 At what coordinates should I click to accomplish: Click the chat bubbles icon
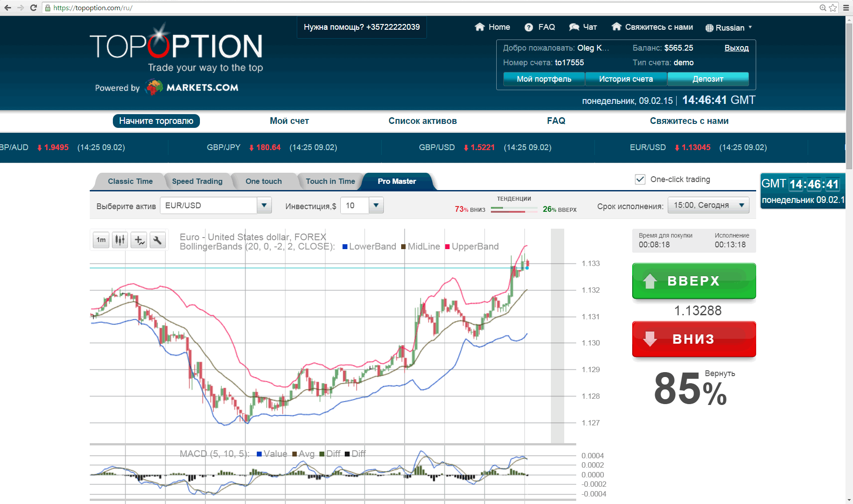tap(574, 27)
